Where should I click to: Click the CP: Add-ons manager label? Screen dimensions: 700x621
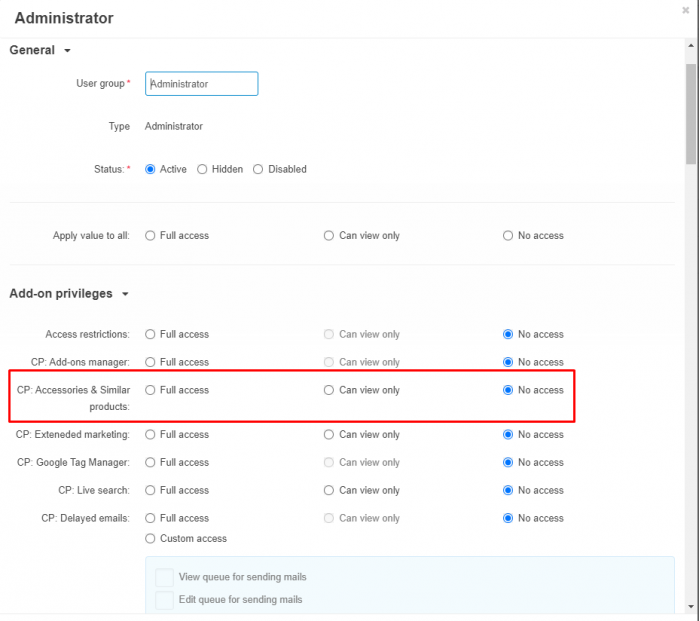[80, 362]
